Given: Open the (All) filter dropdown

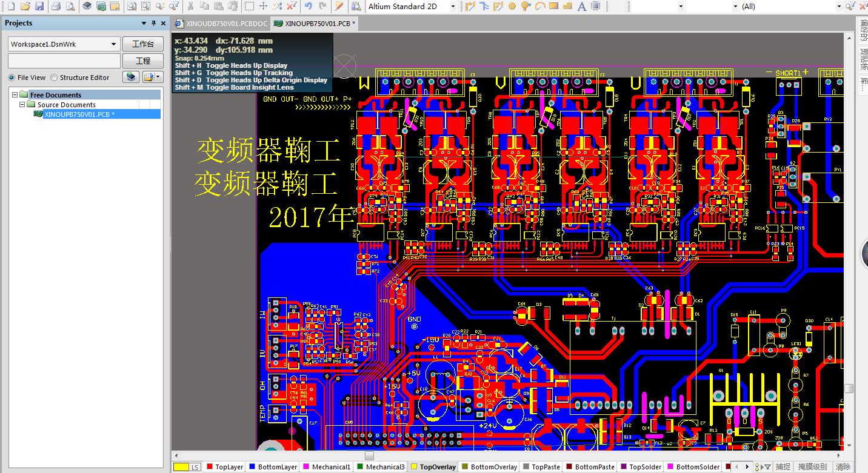Looking at the screenshot, I should [839, 7].
